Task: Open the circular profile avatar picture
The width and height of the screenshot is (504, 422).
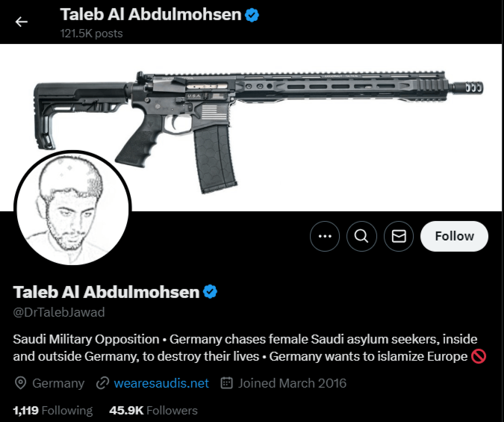Action: [x=72, y=208]
